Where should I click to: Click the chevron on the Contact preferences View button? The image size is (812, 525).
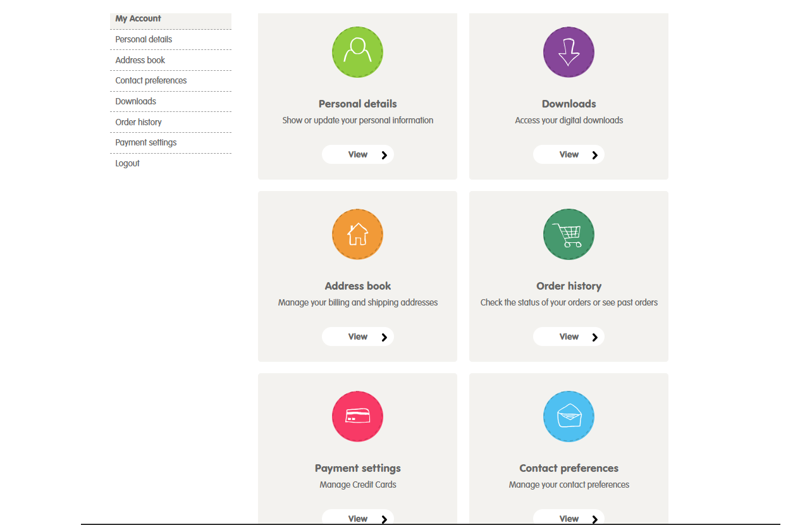tap(593, 518)
